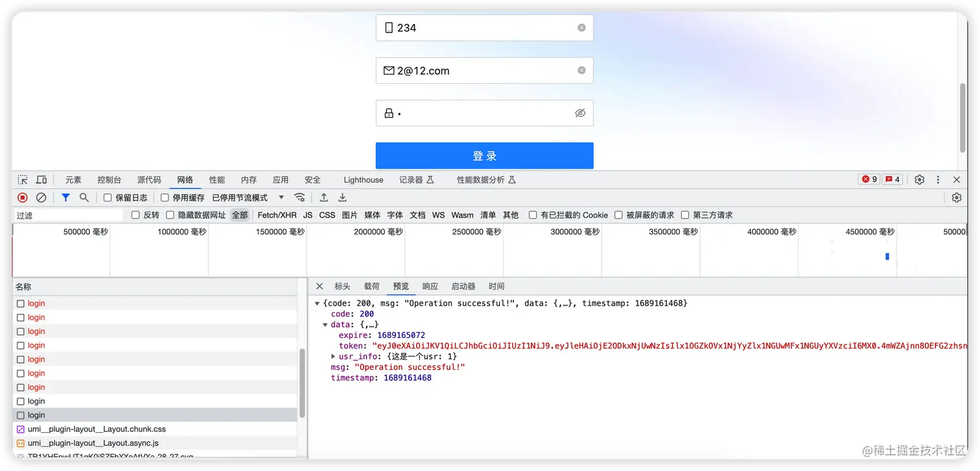
Task: Enable 保留日志 checkbox
Action: pyautogui.click(x=108, y=197)
